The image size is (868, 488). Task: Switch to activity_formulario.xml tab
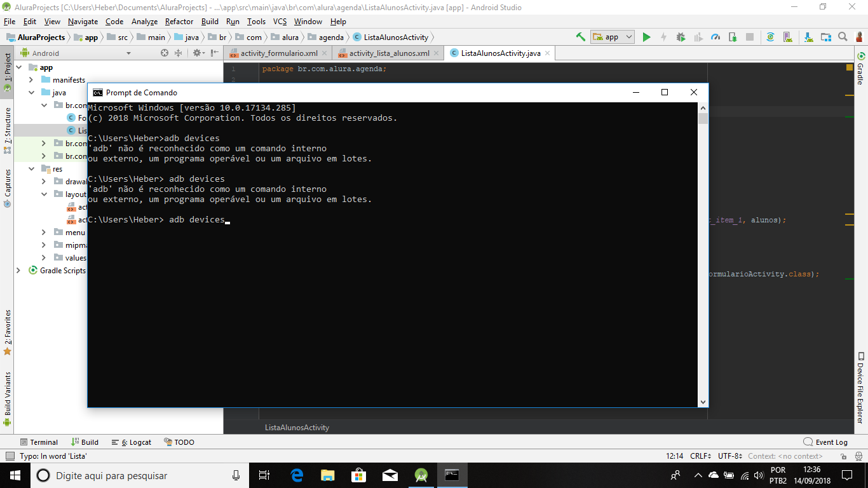point(279,53)
